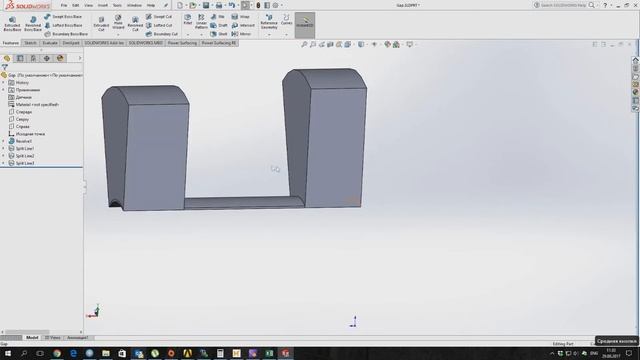The image size is (640, 360).
Task: Activate the Wrap tool
Action: pos(240,17)
